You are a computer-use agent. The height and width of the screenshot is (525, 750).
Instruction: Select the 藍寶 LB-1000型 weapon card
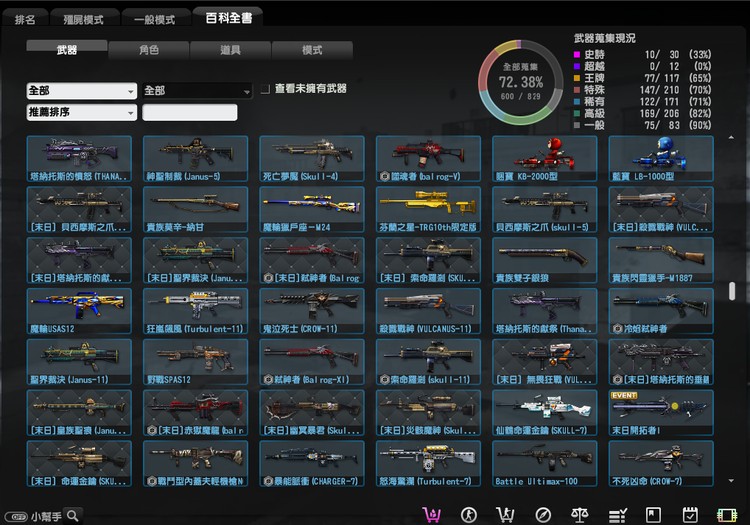661,158
